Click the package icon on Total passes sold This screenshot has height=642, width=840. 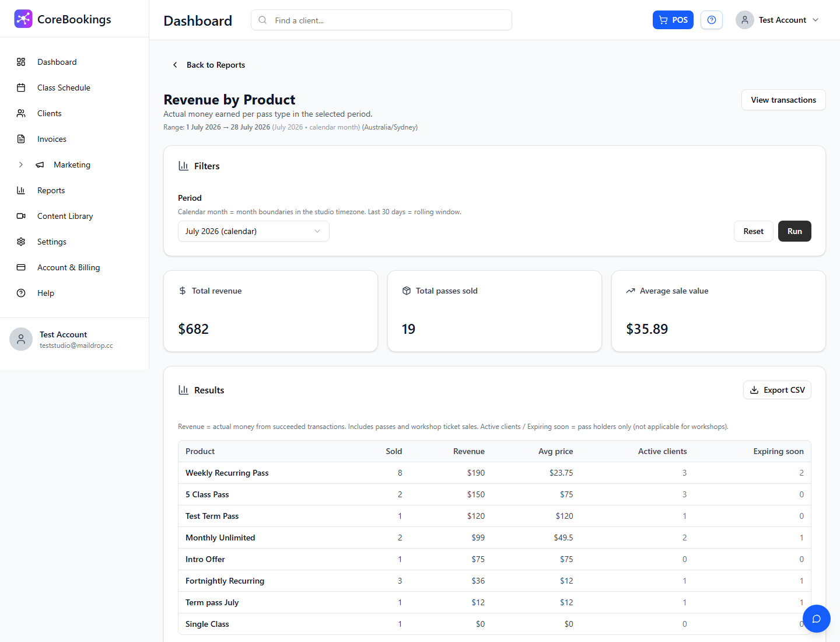click(407, 291)
